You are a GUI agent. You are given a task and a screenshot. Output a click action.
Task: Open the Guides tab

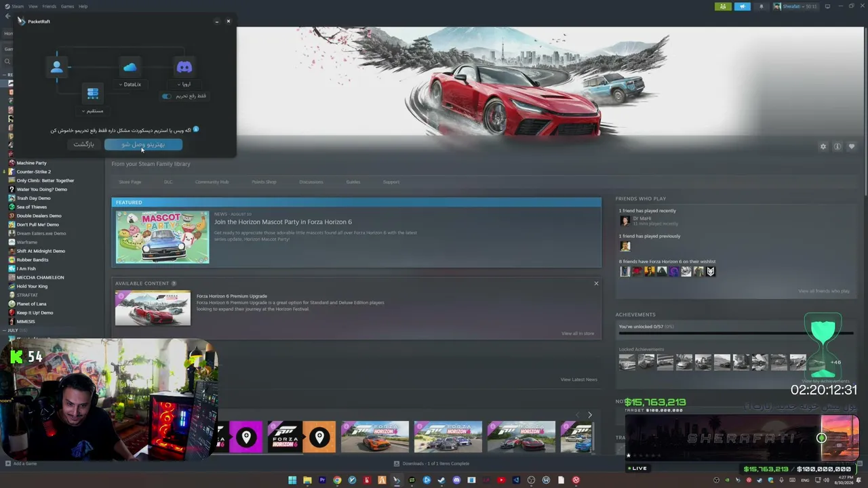(x=353, y=182)
